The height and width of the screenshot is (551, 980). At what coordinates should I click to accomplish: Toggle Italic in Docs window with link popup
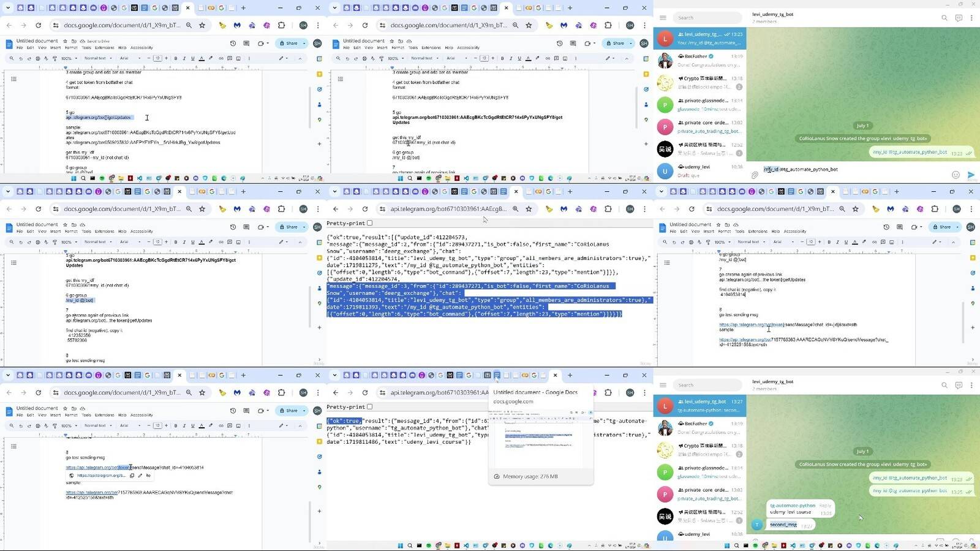184,425
